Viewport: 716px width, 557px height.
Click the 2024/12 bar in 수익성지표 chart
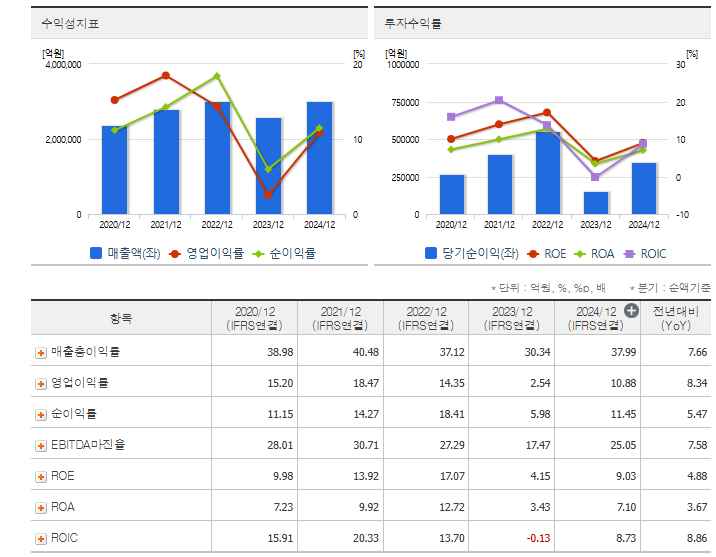(319, 158)
